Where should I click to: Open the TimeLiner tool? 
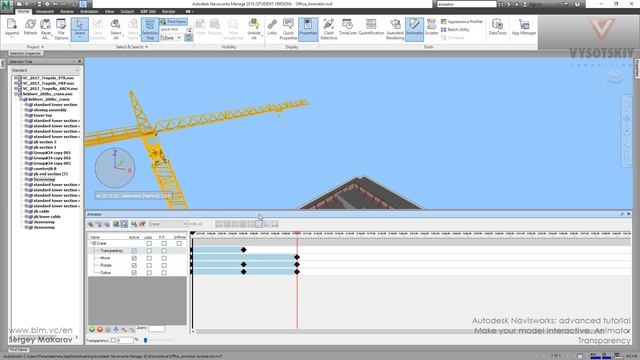tap(348, 27)
